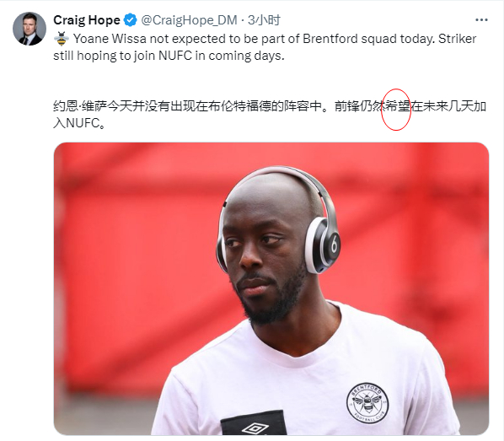Screen dimensions: 504x441
Task: Click the red-circled 希望 word
Action: [397, 106]
